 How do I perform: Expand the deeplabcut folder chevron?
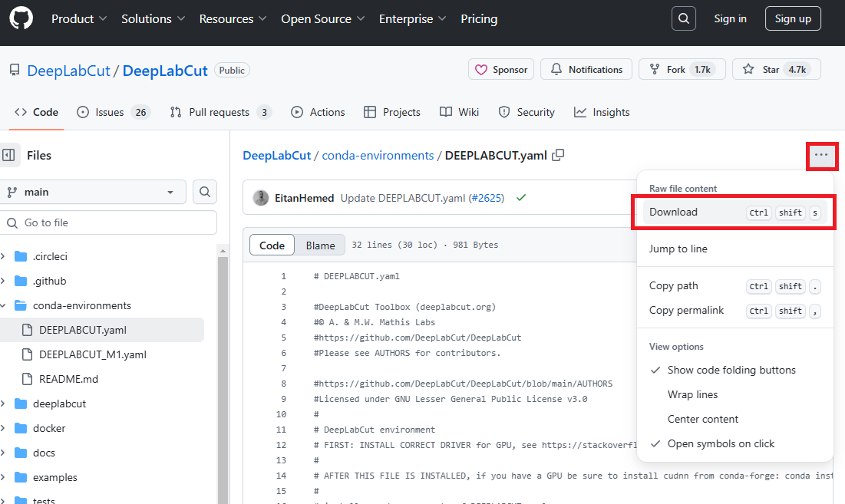click(x=3, y=404)
